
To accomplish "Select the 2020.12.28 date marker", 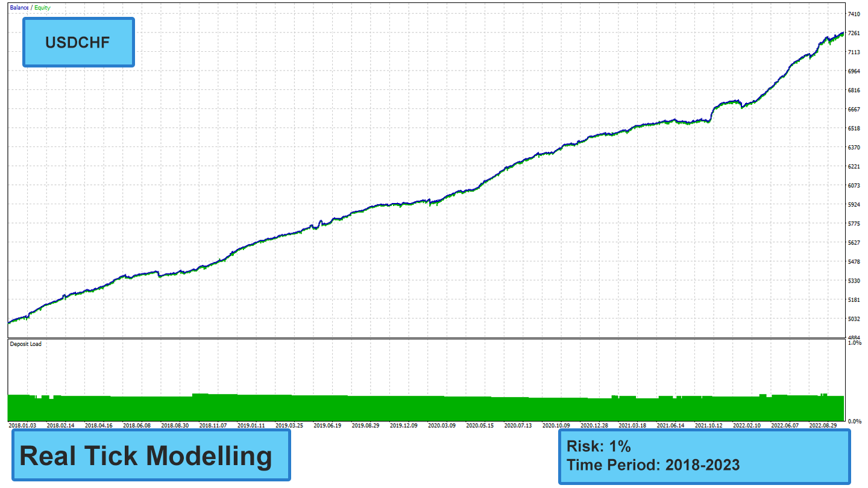I will point(594,425).
